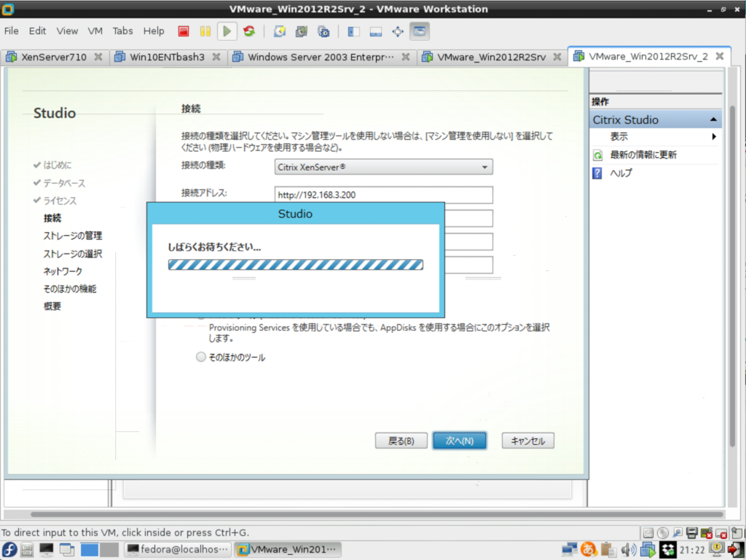746x560 pixels.
Task: Select ライセンス step in wizard sidebar
Action: point(60,200)
